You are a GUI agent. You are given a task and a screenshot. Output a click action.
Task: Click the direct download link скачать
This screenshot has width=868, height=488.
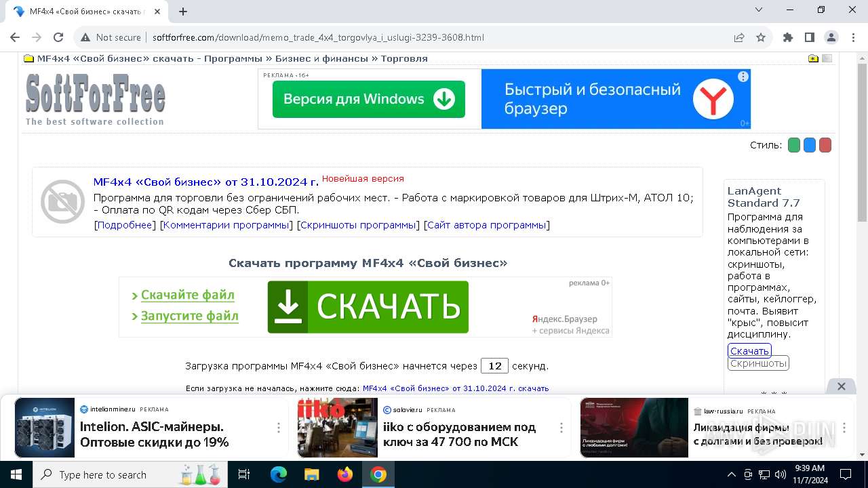coord(456,388)
